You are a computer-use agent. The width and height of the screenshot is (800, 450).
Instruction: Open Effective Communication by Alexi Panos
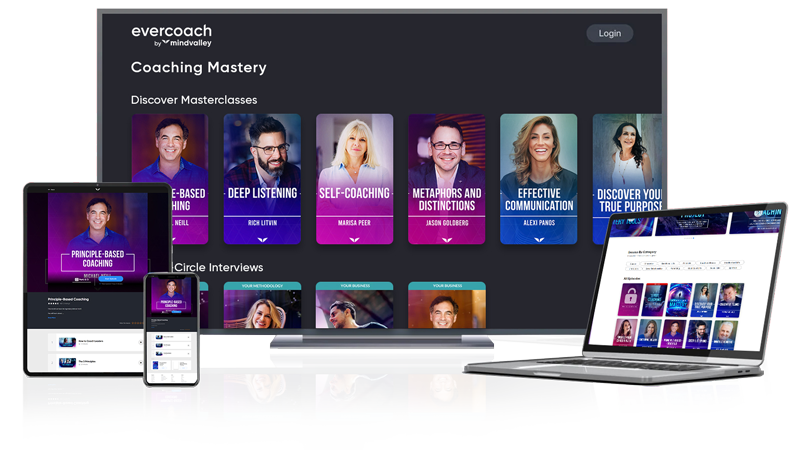click(x=539, y=179)
